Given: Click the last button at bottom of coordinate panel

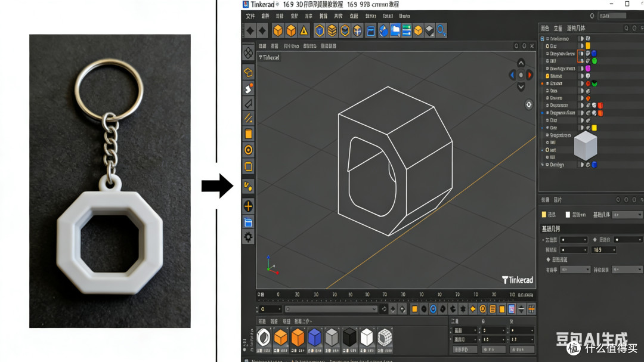Looking at the screenshot, I should 522,349.
